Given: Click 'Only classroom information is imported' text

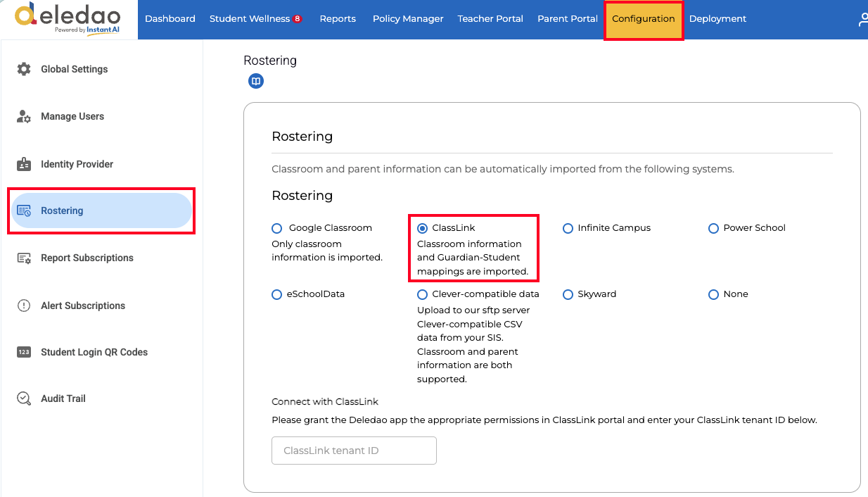Looking at the screenshot, I should [327, 251].
